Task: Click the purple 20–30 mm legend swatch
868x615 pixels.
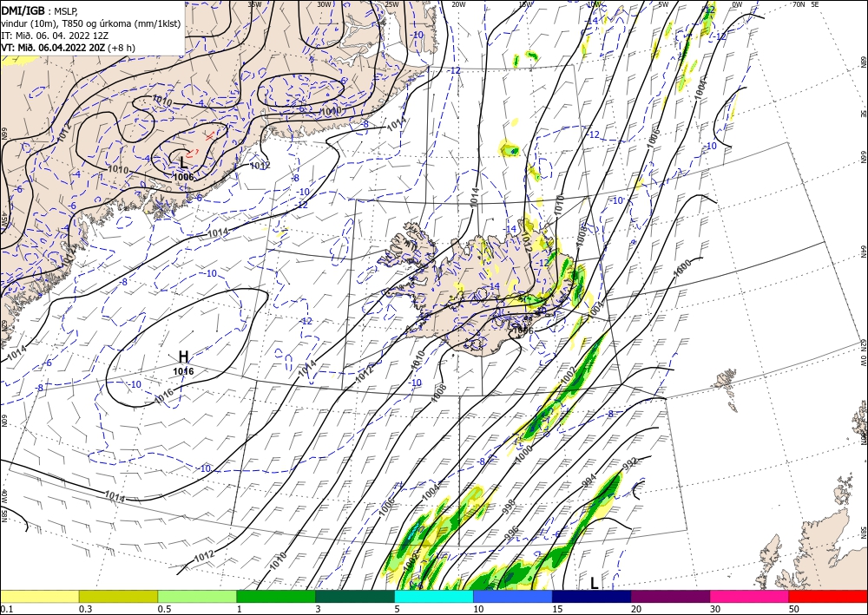Action: (x=670, y=596)
